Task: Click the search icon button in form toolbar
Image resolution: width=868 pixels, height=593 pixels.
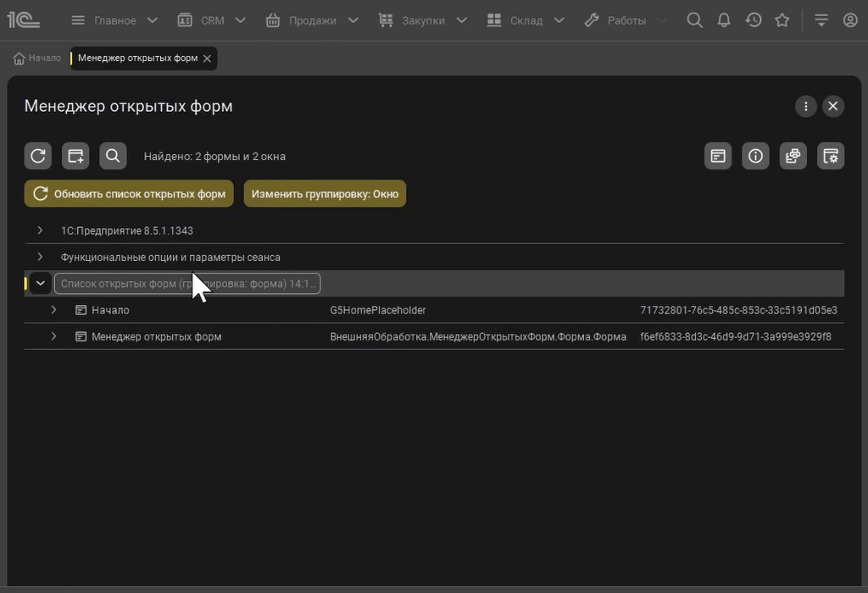Action: point(113,156)
